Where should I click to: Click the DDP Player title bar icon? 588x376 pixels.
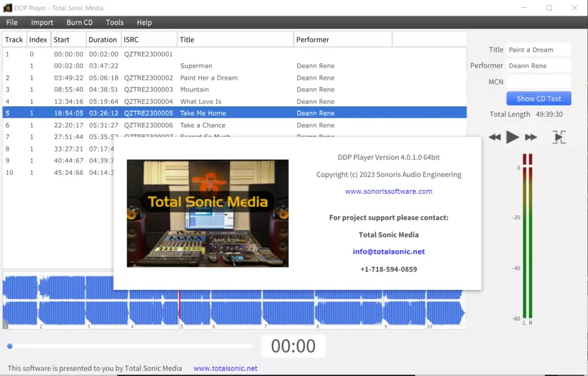click(x=7, y=8)
